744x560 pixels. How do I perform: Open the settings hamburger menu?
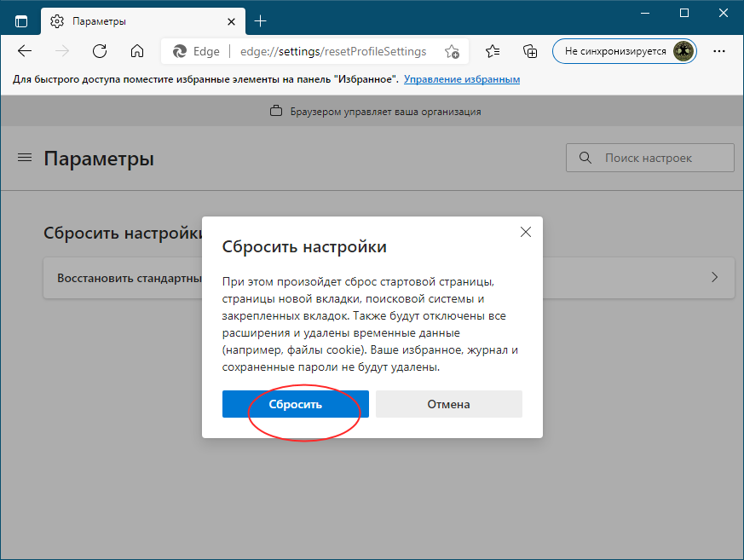coord(25,158)
